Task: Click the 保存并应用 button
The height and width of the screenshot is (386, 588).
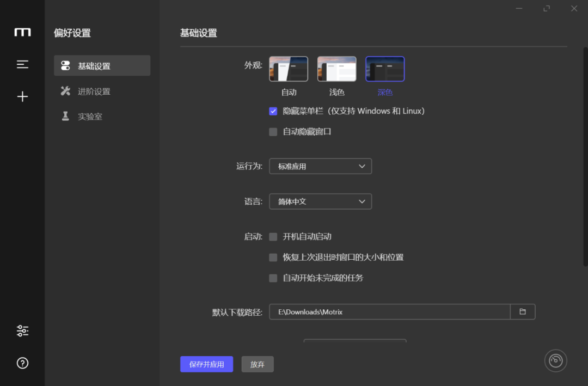Action: click(207, 364)
